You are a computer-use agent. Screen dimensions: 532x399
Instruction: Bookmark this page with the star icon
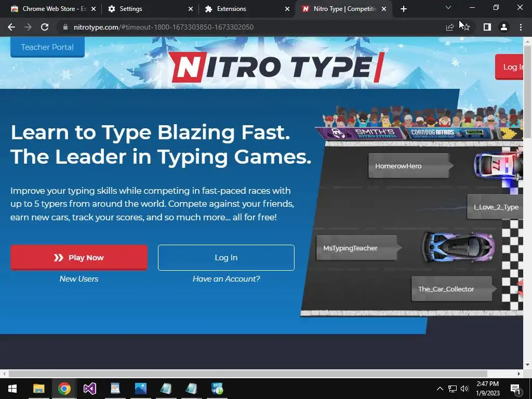(x=467, y=27)
